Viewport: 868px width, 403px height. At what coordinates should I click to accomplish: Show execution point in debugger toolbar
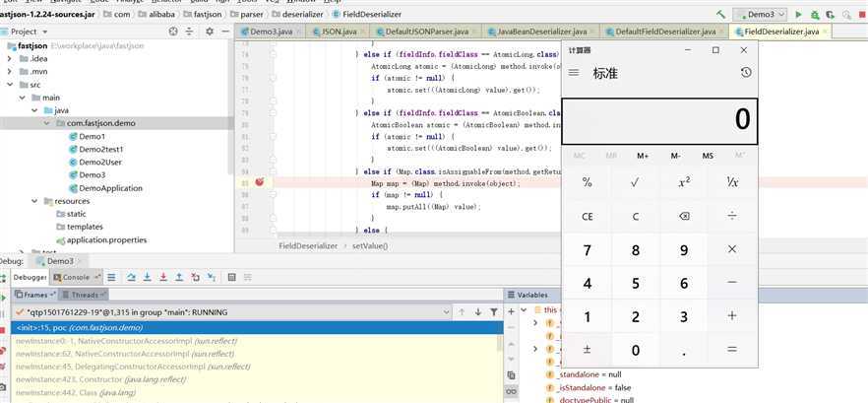click(x=111, y=277)
